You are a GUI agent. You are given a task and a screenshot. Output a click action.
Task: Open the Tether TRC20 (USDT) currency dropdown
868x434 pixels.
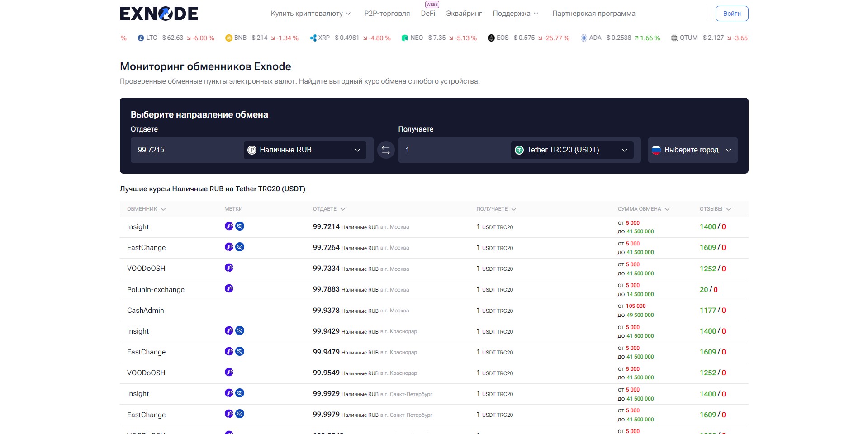click(x=572, y=150)
